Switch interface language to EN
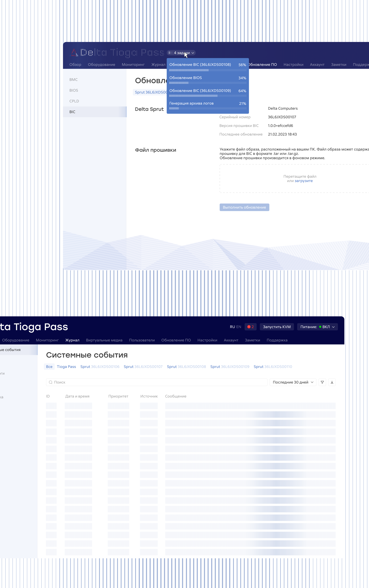369x588 pixels. 239,327
